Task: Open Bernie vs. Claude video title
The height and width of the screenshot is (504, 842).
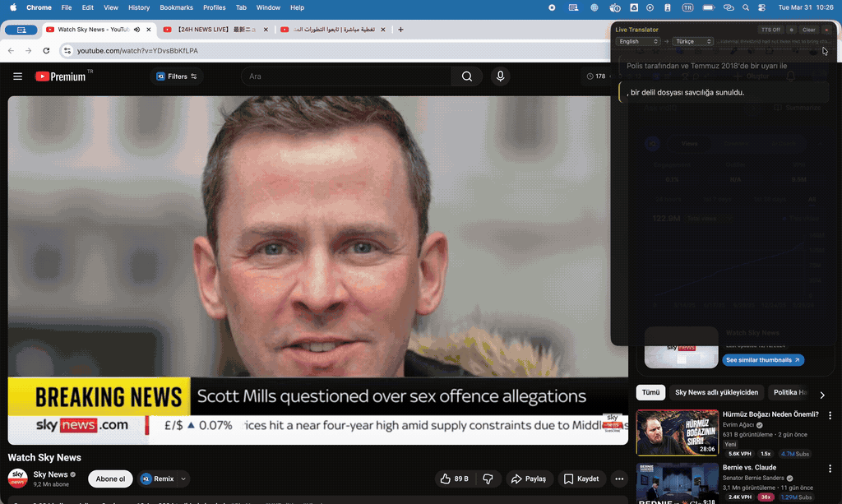Action: click(x=749, y=468)
